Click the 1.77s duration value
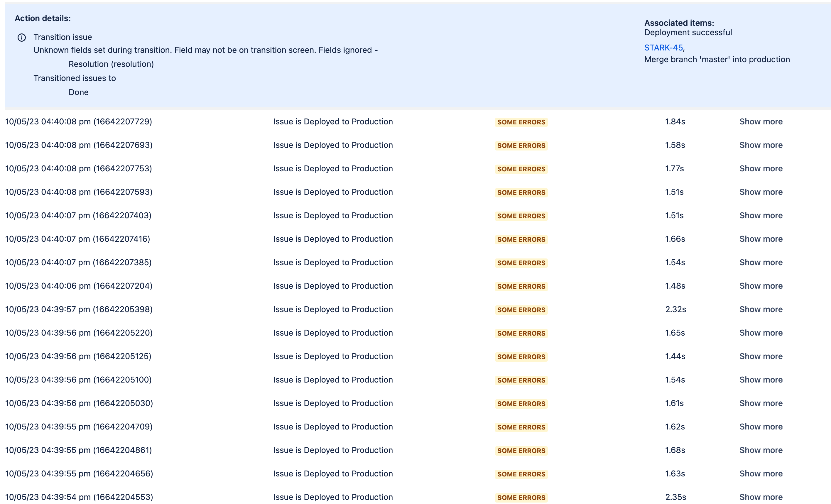The width and height of the screenshot is (831, 504). click(674, 169)
